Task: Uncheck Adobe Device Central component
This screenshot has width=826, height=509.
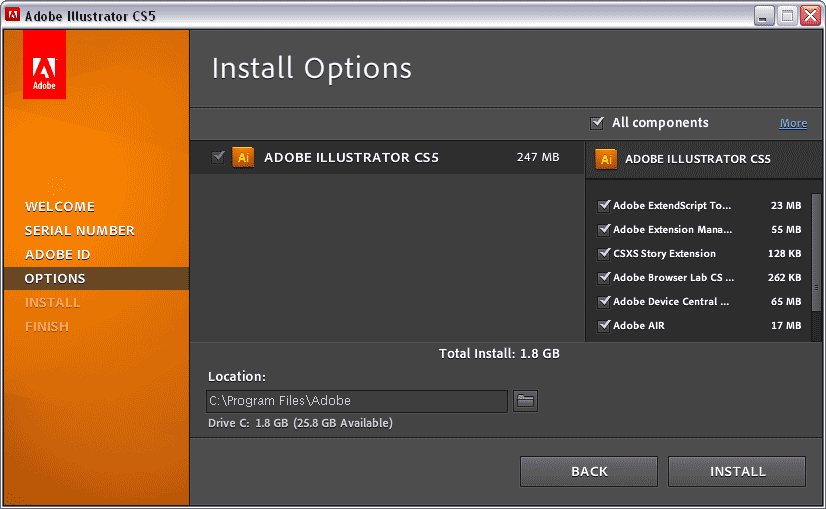Action: coord(604,301)
